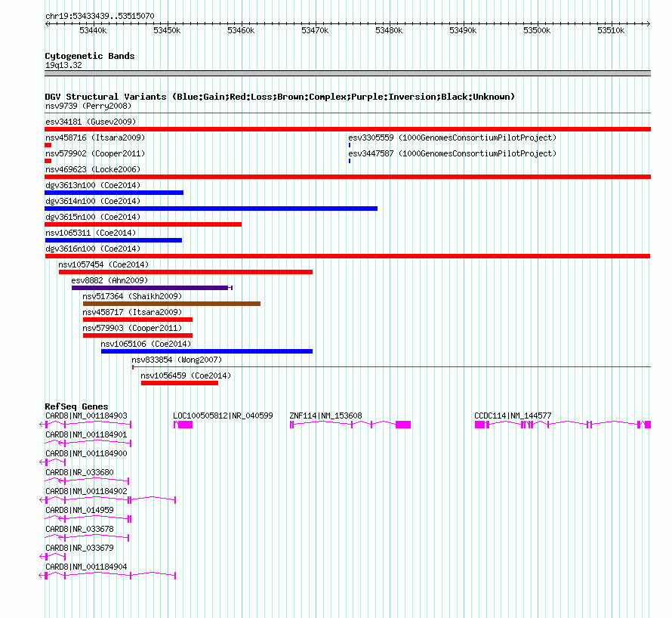Click the CARD8 NR_033680 transcript glyph
672x618 pixels.
[x=87, y=481]
